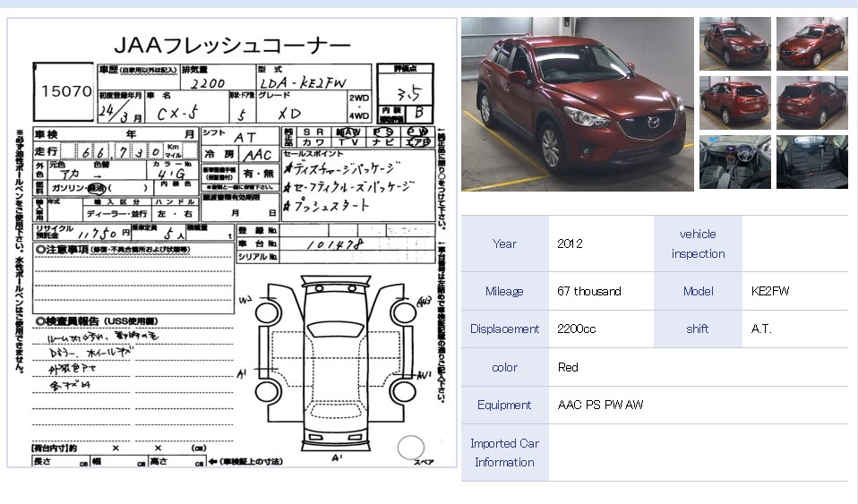This screenshot has width=858, height=504.
Task: Click the shift value A.T.
Action: [761, 329]
